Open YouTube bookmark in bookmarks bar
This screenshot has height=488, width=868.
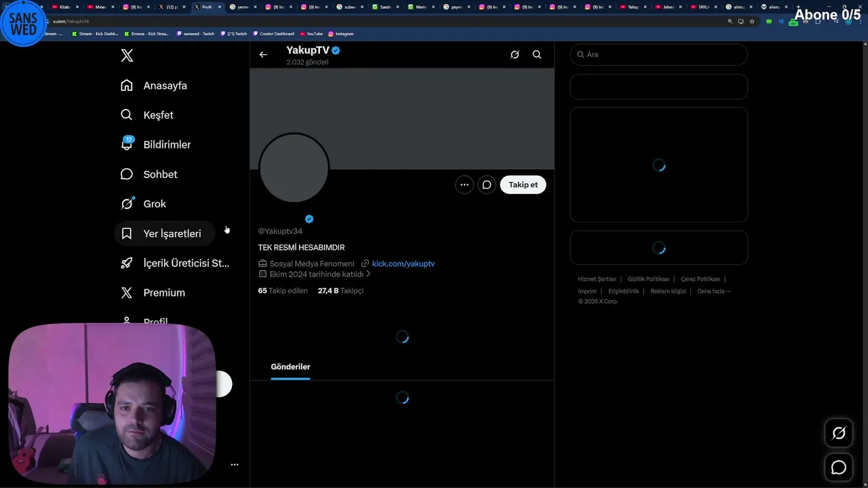tap(311, 33)
